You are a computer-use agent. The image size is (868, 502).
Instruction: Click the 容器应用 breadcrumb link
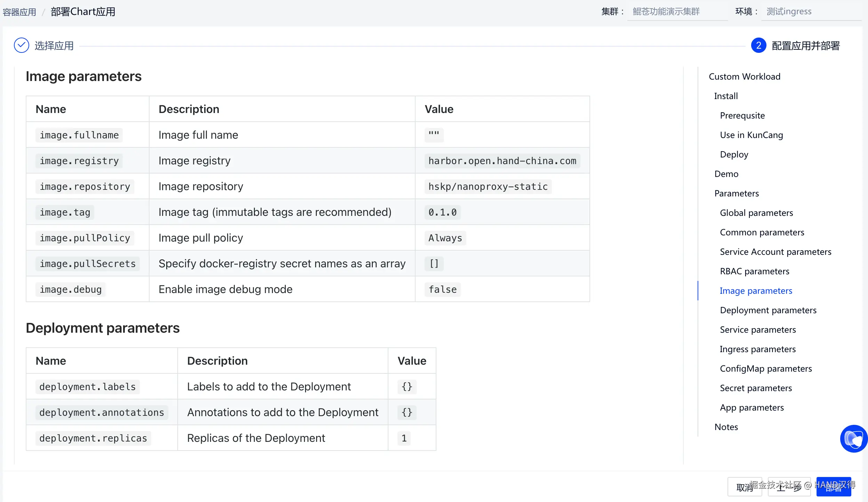[x=19, y=12]
